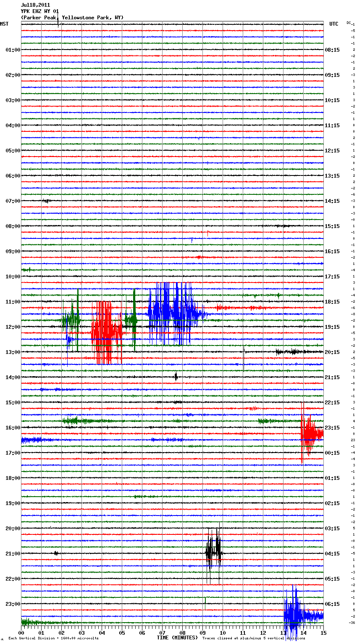Select the 03:00 MST row label
This screenshot has height=644, width=357.
click(13, 100)
